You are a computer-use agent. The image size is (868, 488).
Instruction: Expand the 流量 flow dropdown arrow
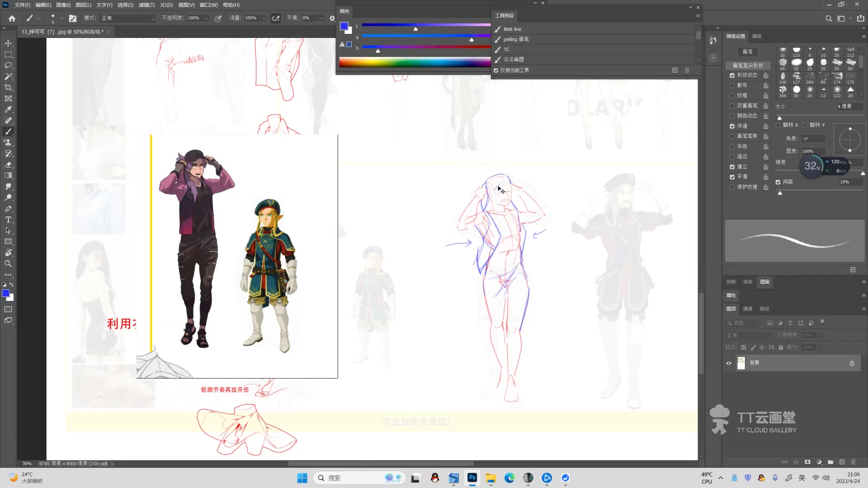[x=264, y=18]
